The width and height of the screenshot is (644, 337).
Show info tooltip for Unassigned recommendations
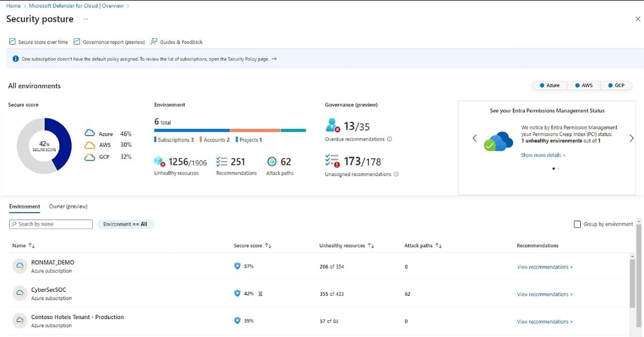point(396,174)
